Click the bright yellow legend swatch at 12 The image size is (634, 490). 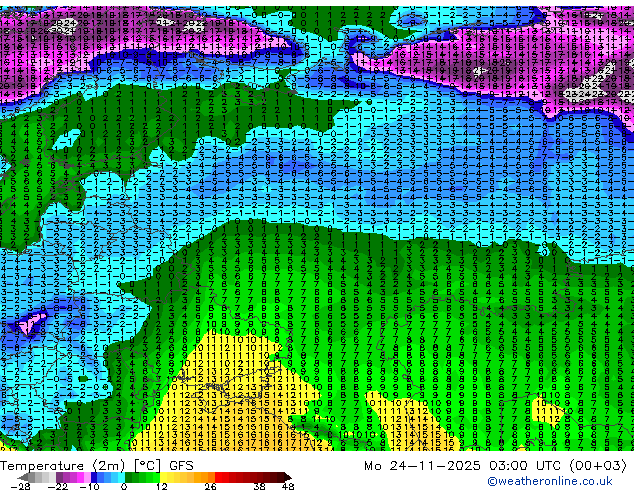click(x=163, y=477)
